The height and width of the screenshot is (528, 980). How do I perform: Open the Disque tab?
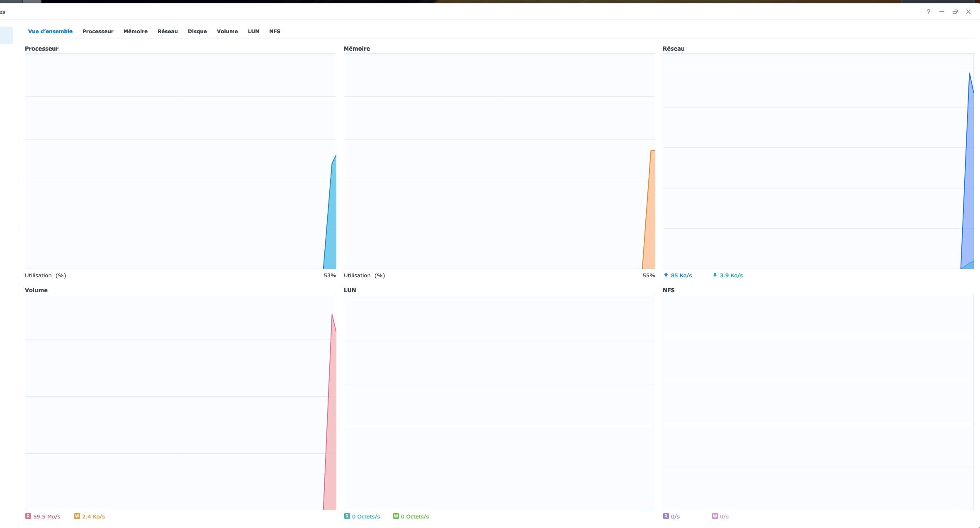click(197, 32)
